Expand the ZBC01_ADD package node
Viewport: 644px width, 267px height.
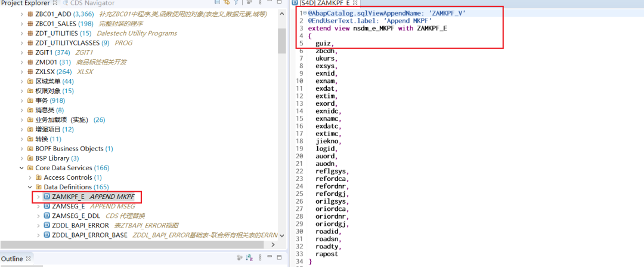(22, 14)
